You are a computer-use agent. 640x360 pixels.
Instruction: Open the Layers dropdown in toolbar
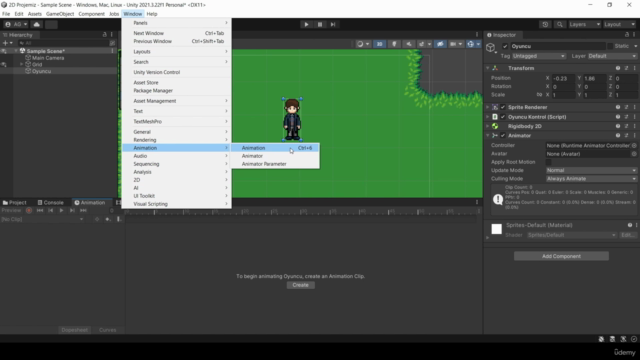pos(584,24)
